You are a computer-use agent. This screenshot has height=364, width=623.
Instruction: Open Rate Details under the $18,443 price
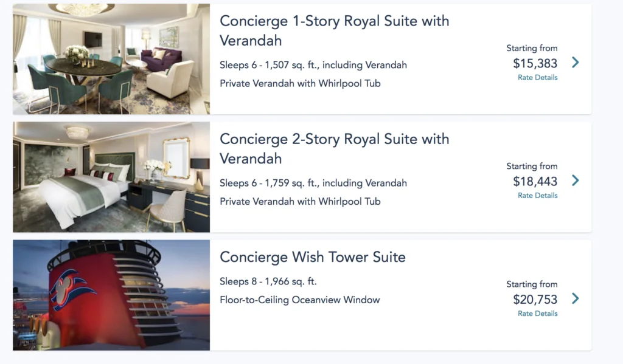tap(537, 195)
